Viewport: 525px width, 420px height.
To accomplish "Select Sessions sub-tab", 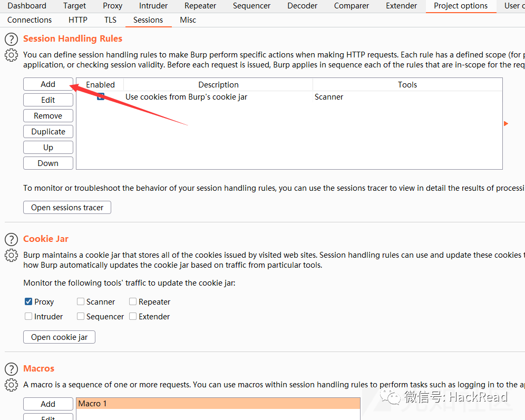I will pyautogui.click(x=148, y=20).
